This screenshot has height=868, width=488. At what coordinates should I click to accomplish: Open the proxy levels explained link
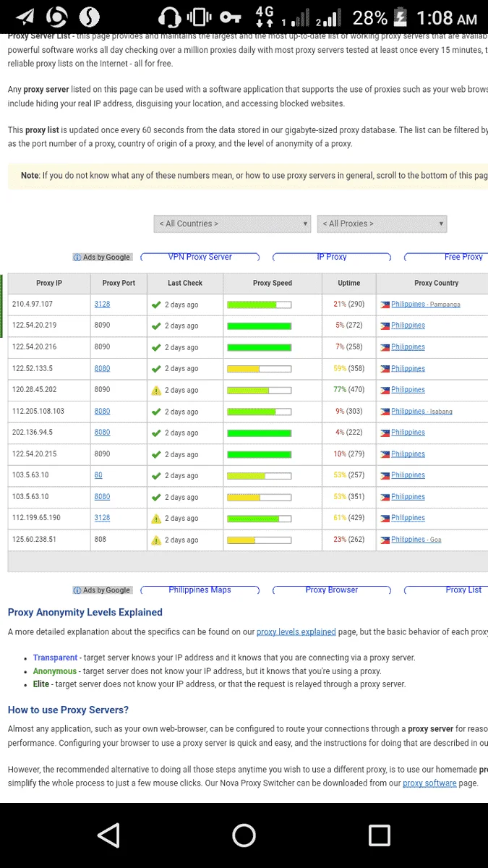[x=296, y=631]
